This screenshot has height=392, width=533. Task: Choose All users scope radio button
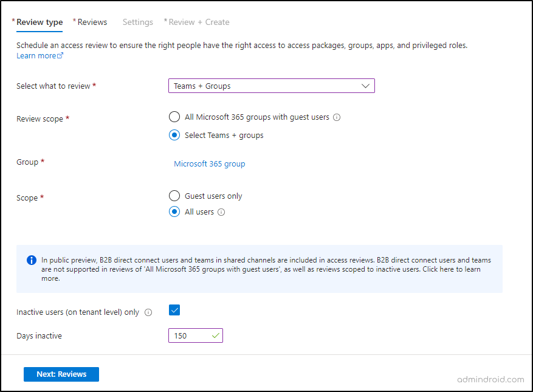tap(174, 211)
